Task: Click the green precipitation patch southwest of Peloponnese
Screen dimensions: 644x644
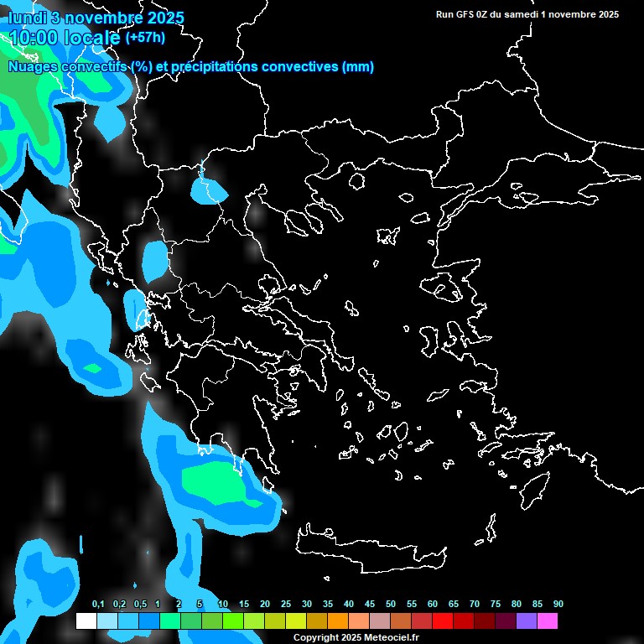Action: click(214, 480)
